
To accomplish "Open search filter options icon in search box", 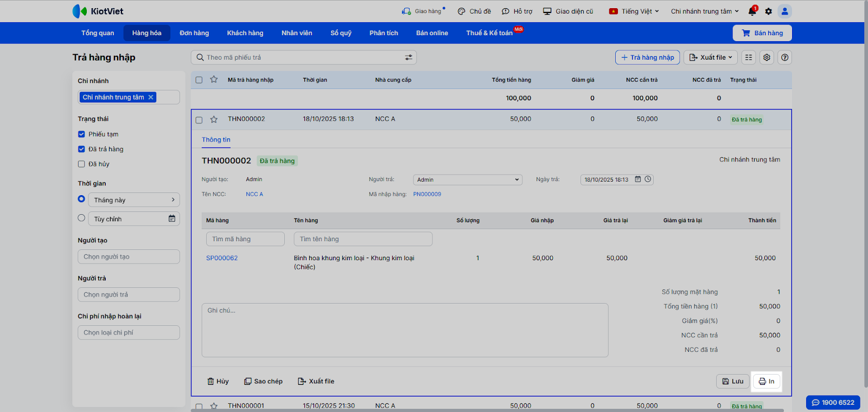I will 409,57.
